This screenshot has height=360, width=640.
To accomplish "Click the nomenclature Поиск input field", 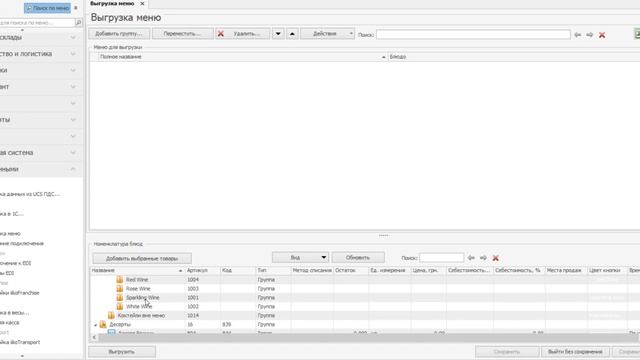I will click(x=442, y=258).
